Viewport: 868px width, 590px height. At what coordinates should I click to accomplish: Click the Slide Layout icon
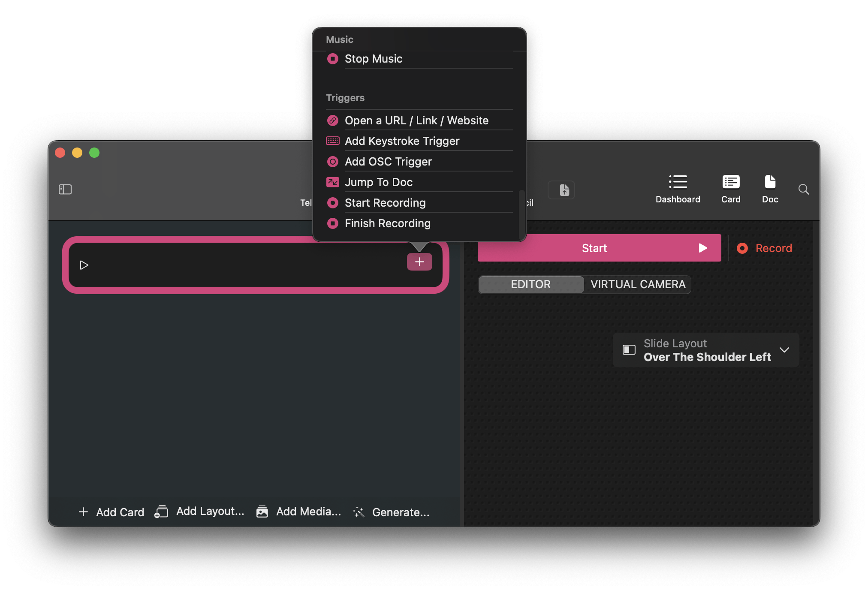tap(629, 350)
